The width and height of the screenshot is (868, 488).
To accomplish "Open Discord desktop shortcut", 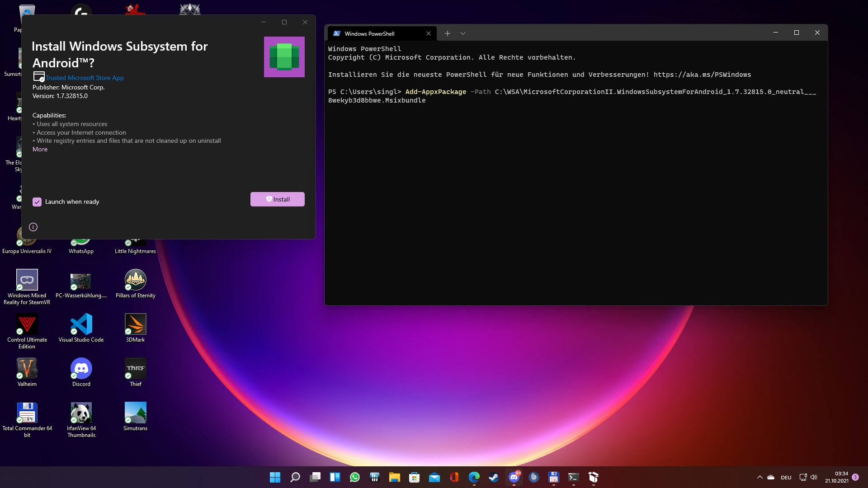I will click(x=81, y=369).
